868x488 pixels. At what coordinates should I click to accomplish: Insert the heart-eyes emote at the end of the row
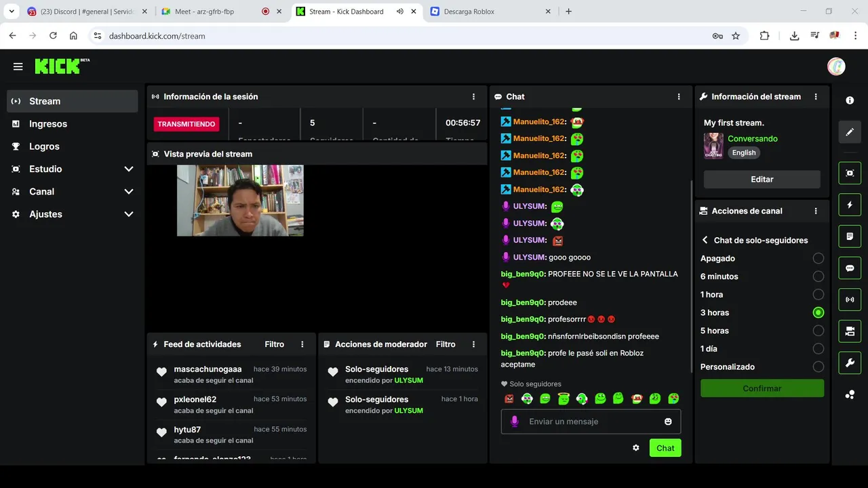[673, 399]
